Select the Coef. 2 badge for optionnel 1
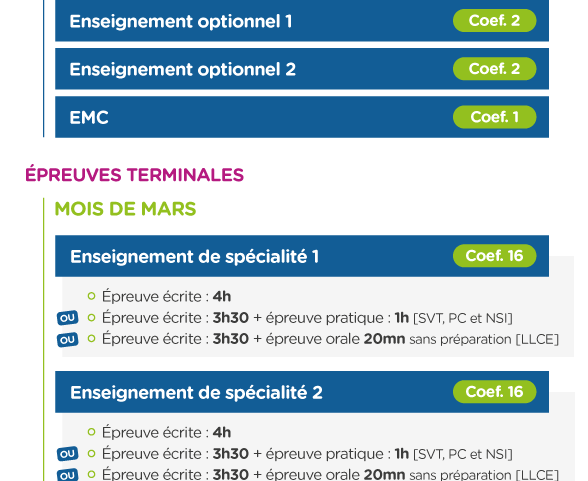The image size is (588, 481). 494,21
